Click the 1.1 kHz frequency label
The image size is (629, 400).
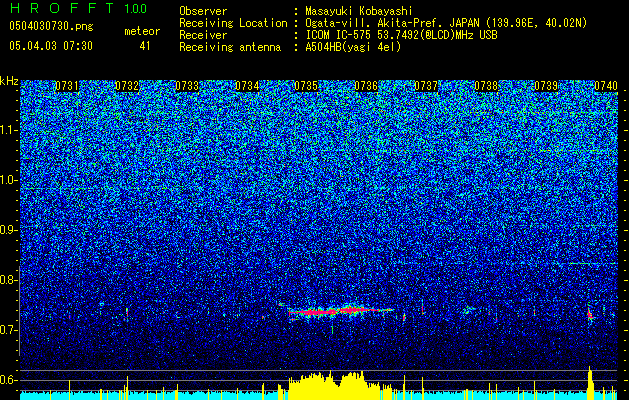point(9,130)
